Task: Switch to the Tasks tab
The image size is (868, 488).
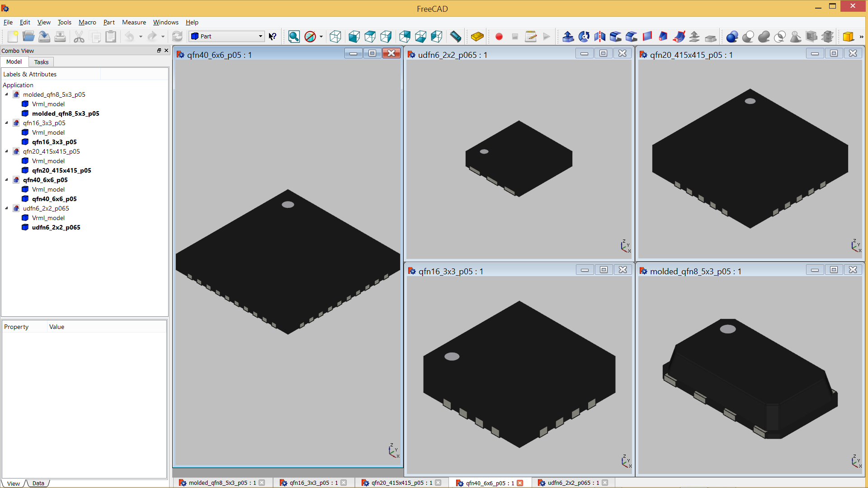Action: [x=41, y=62]
